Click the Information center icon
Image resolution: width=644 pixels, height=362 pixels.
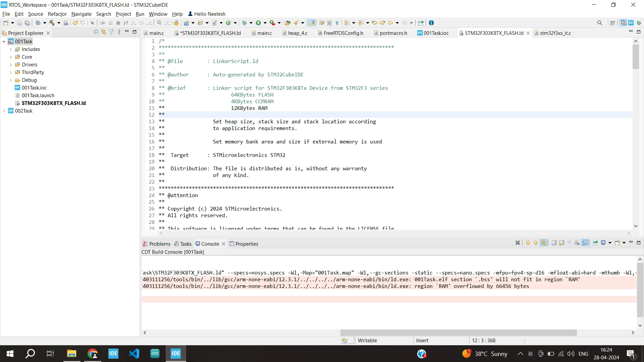pos(431,23)
